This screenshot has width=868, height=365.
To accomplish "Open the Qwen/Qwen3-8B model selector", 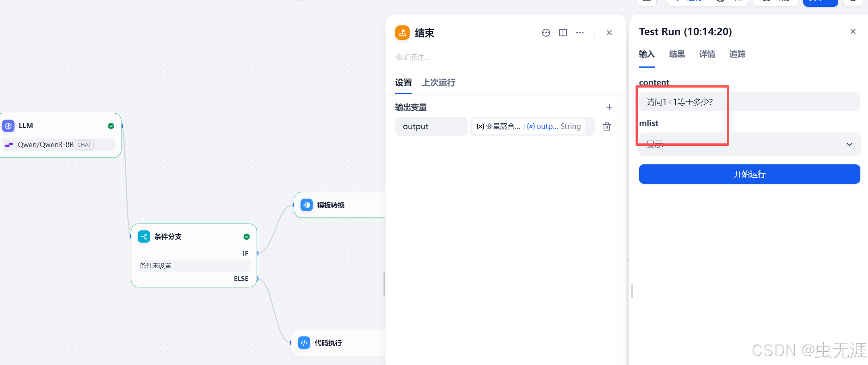I will click(58, 145).
